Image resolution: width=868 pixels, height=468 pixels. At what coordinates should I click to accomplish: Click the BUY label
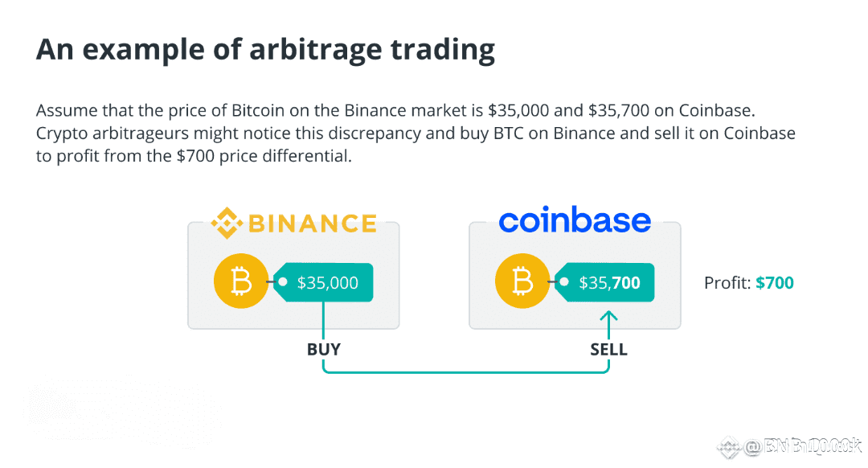point(324,350)
